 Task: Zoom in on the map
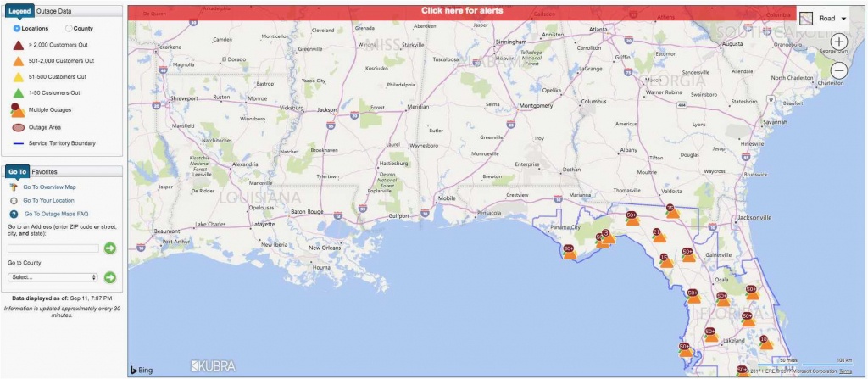838,42
